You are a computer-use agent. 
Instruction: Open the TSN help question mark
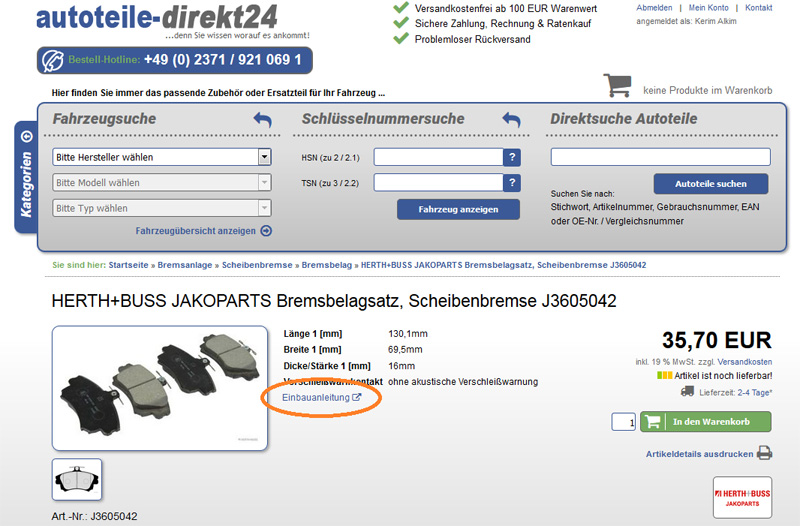click(512, 183)
